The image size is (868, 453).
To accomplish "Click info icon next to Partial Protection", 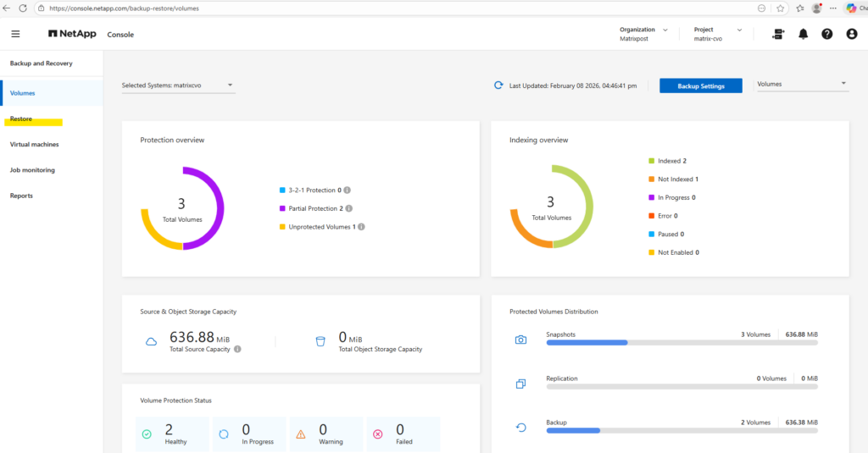I will (349, 208).
